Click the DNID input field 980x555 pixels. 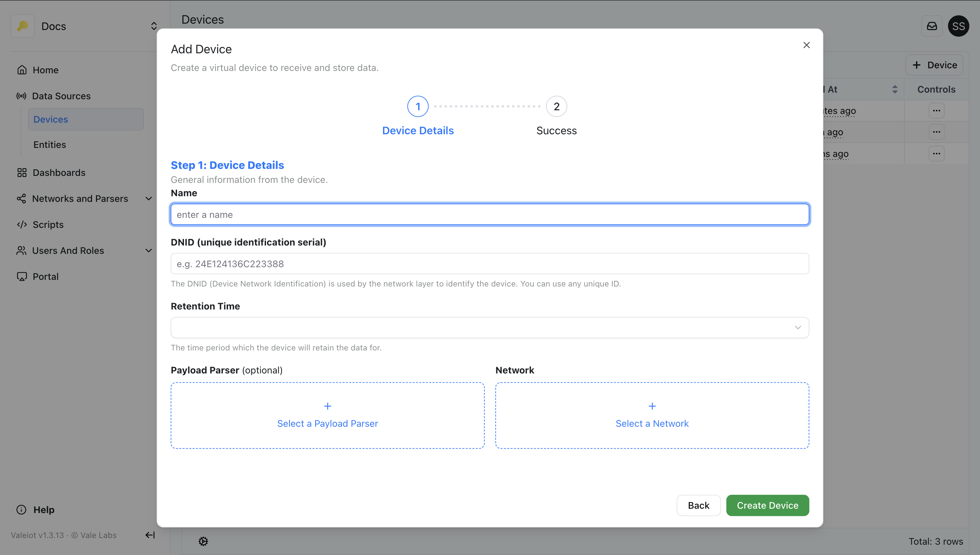(490, 264)
